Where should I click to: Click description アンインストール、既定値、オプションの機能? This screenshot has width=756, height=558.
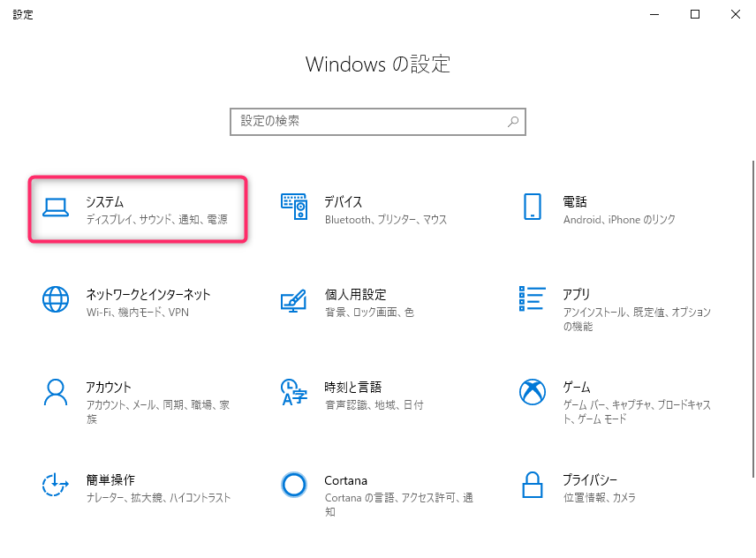coord(637,319)
